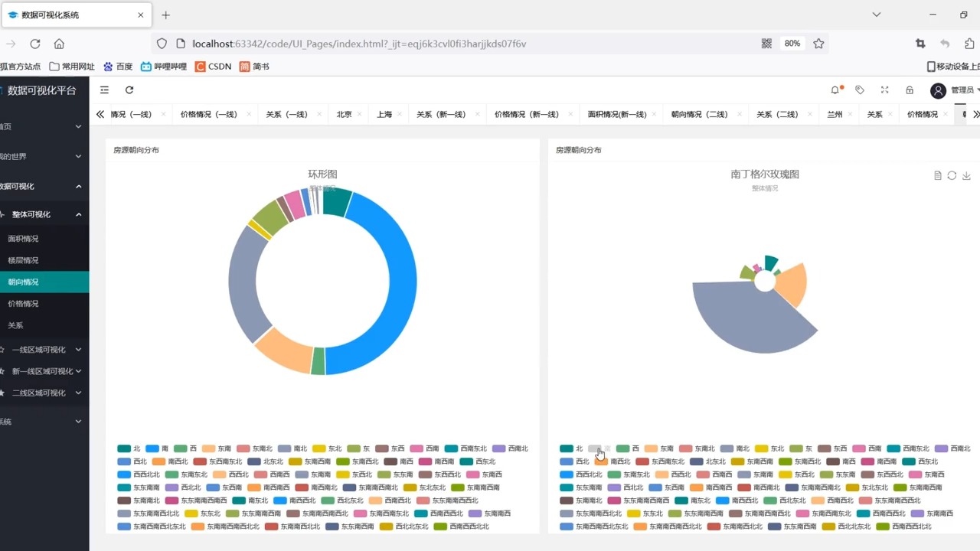980x551 pixels.
Task: Toggle fullscreen mode icon
Action: (x=884, y=90)
